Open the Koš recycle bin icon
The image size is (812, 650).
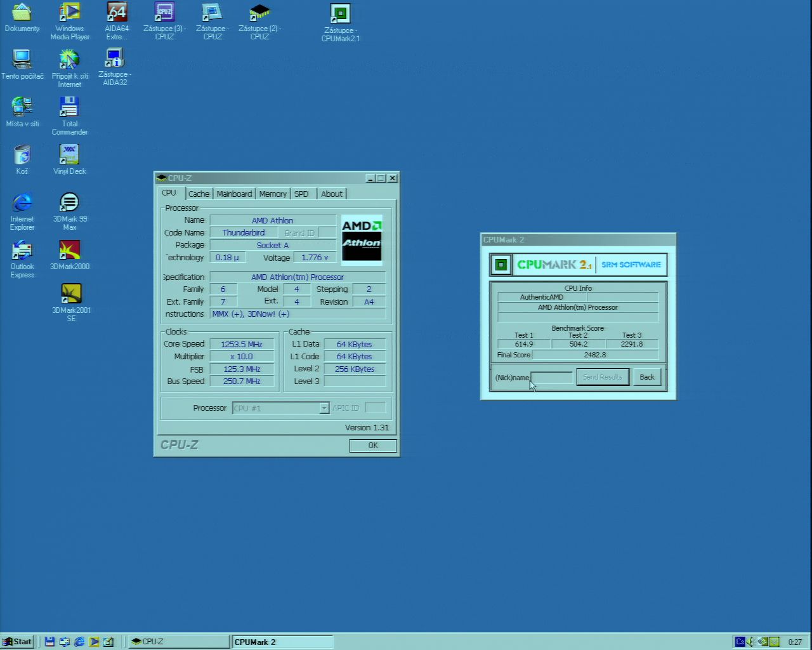[x=22, y=159]
